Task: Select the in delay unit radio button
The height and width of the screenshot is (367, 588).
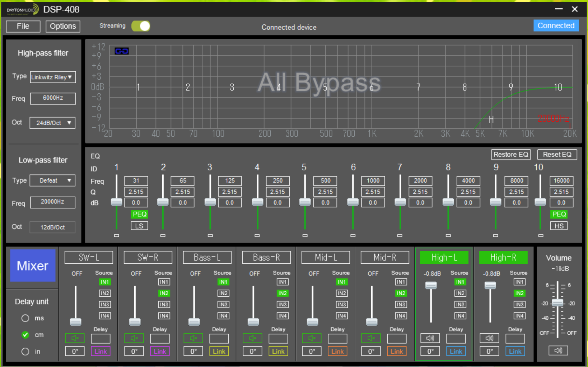Action: coord(25,352)
